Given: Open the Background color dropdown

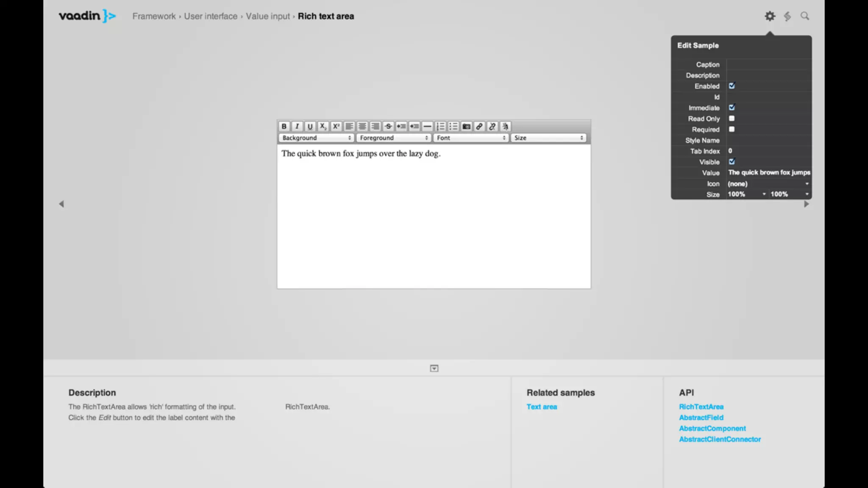Looking at the screenshot, I should coord(316,138).
